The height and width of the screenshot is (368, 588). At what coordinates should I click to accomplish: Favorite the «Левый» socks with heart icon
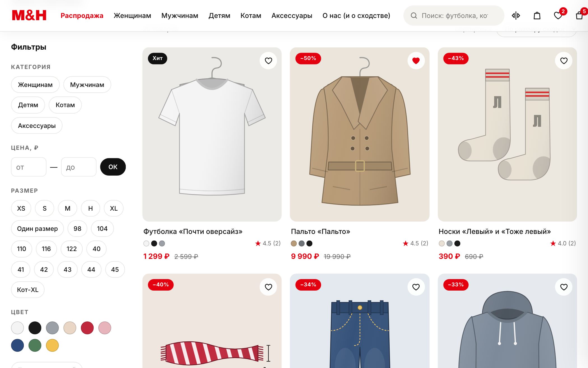point(564,61)
